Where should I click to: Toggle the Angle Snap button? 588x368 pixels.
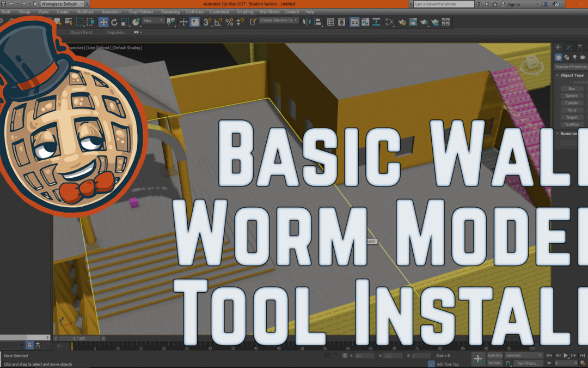click(x=218, y=22)
